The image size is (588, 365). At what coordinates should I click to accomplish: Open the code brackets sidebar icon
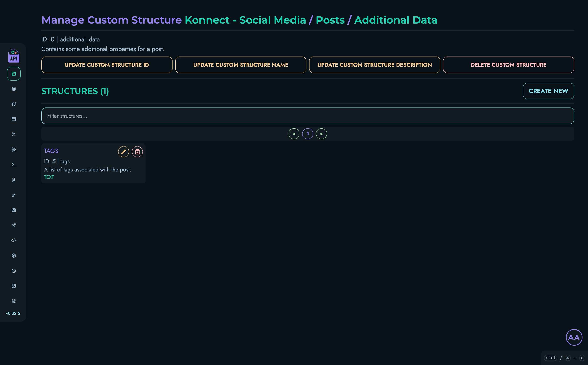14,241
